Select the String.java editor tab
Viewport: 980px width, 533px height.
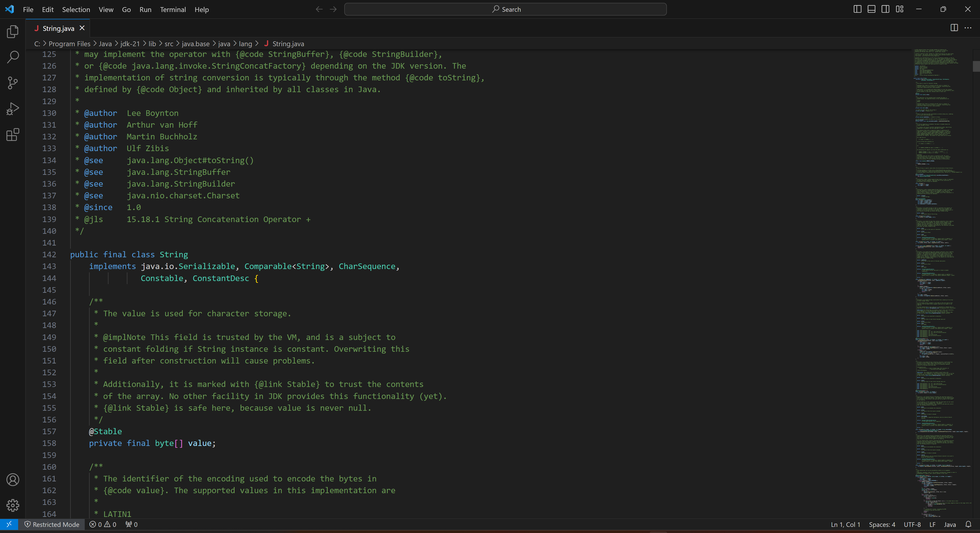(58, 28)
